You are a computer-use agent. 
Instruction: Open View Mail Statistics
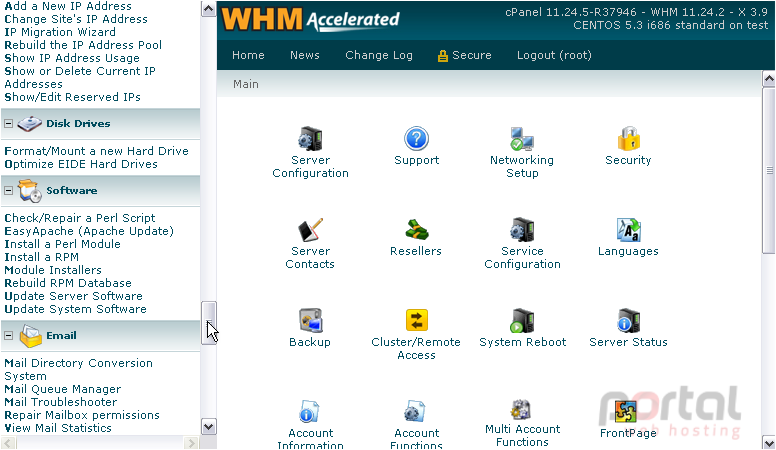[x=58, y=428]
